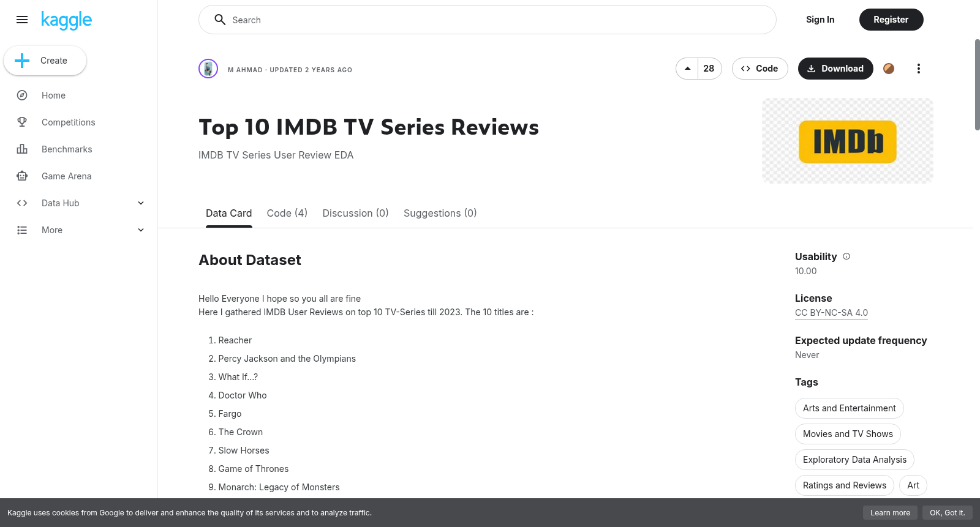Open the three-dot options menu
The width and height of the screenshot is (980, 527).
pyautogui.click(x=918, y=69)
